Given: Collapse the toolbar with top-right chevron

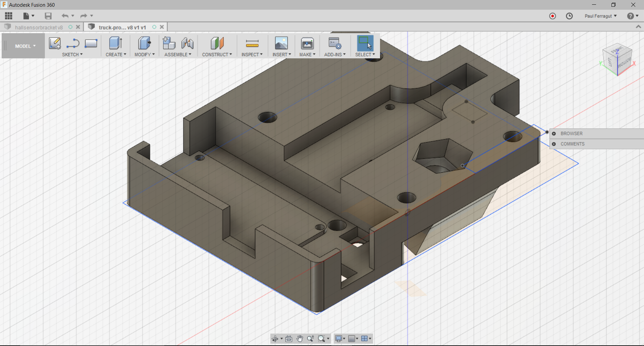Looking at the screenshot, I should tap(638, 27).
